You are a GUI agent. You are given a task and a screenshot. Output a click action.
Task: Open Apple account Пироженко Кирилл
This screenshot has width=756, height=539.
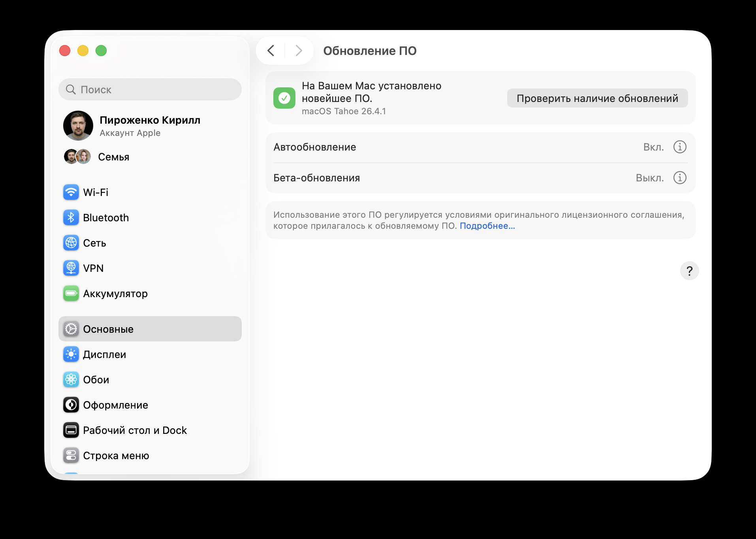150,126
